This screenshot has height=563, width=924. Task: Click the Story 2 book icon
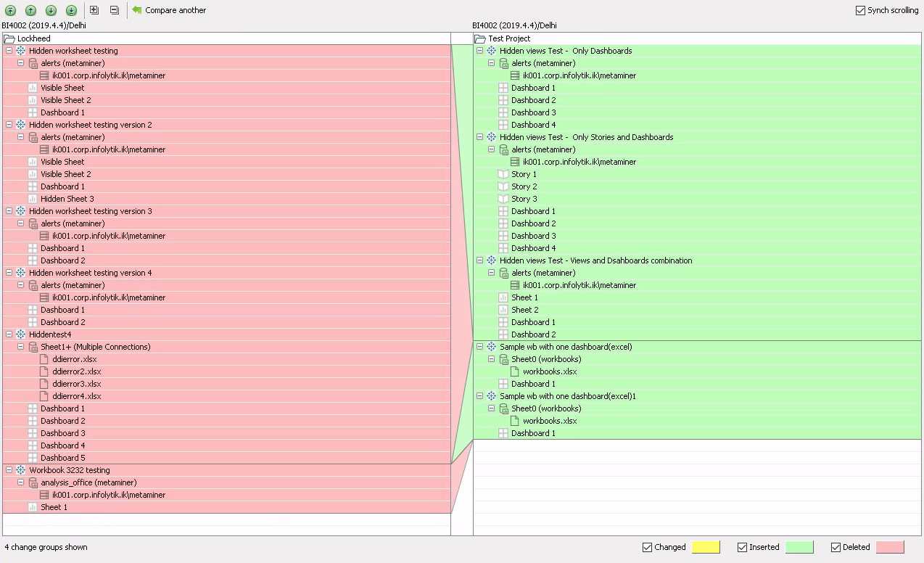point(503,186)
